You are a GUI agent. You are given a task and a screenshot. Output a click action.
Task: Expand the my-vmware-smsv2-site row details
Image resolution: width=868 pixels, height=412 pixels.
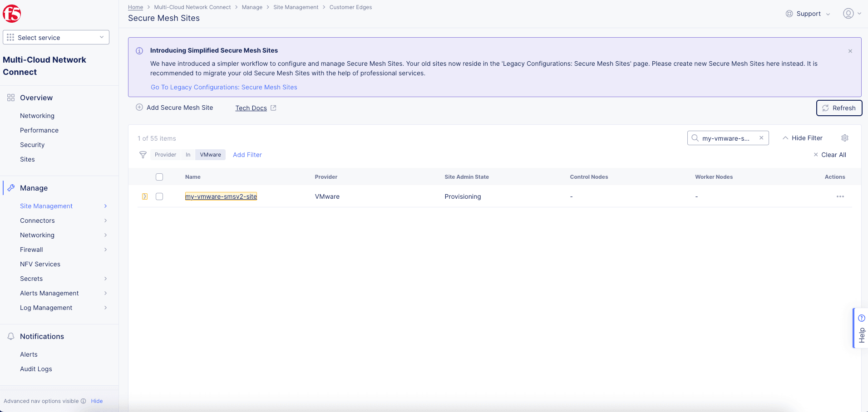pos(145,196)
